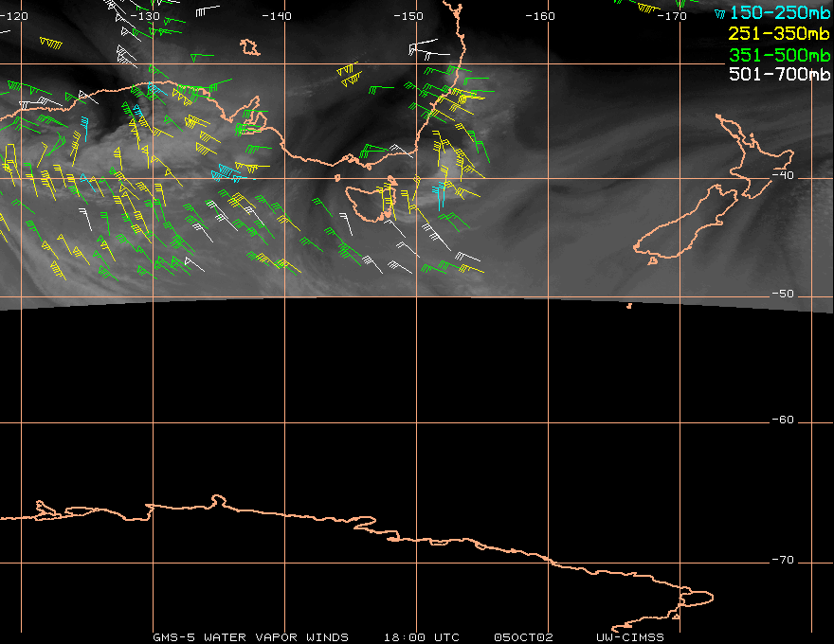Click New Zealand's North Island outline

click(x=755, y=155)
